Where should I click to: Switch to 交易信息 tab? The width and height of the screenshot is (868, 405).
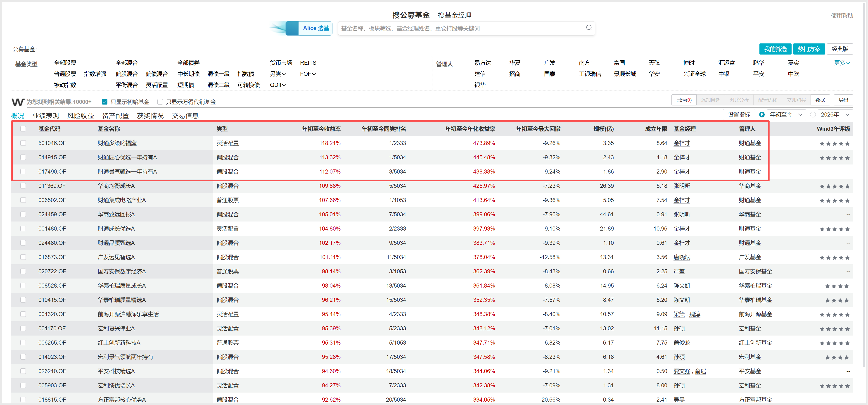[x=185, y=116]
